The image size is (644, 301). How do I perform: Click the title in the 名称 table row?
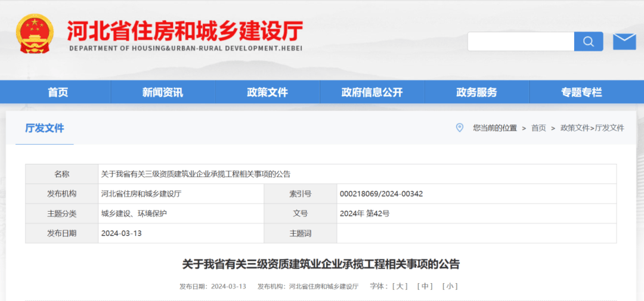coord(196,174)
